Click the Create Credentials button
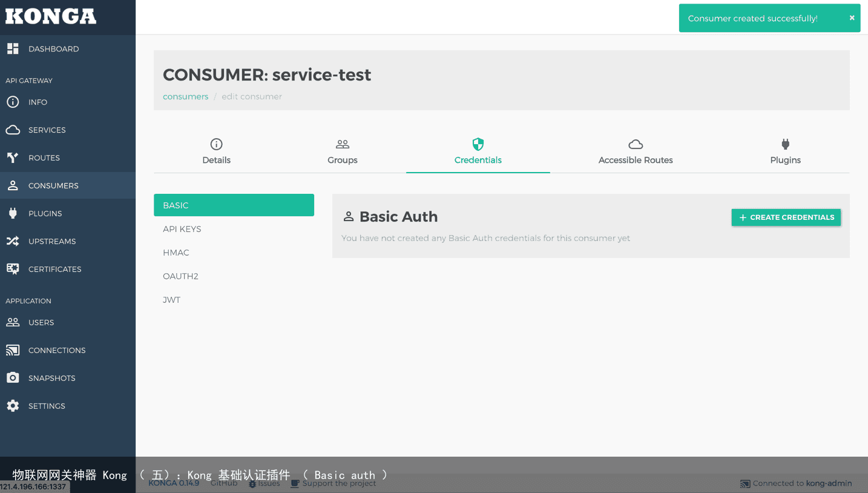This screenshot has height=493, width=868. pyautogui.click(x=786, y=217)
